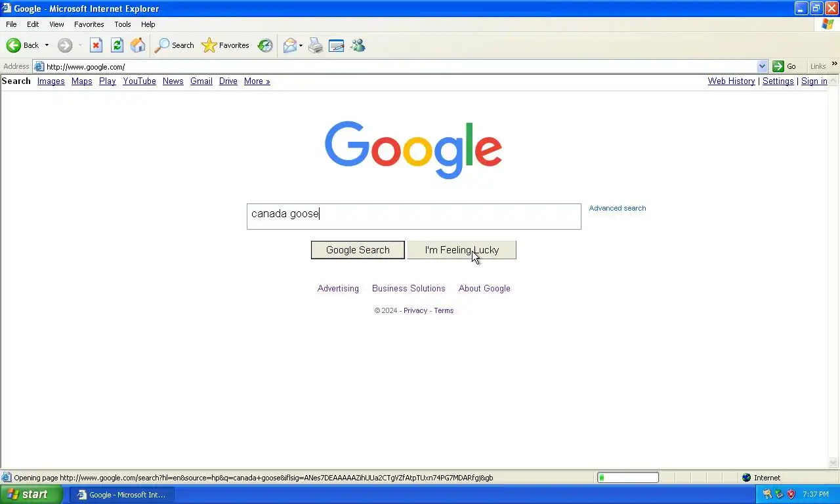Image resolution: width=840 pixels, height=504 pixels.
Task: Open the Help menu
Action: (x=148, y=24)
